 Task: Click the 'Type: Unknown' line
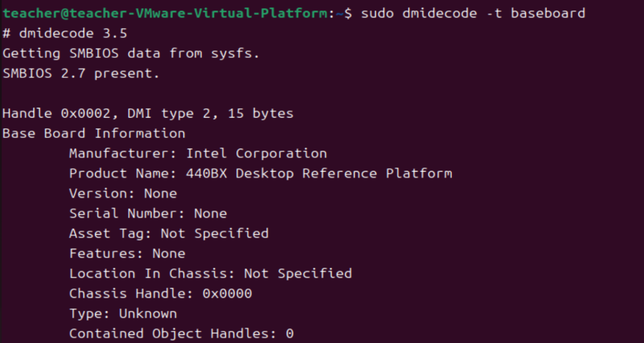[123, 313]
